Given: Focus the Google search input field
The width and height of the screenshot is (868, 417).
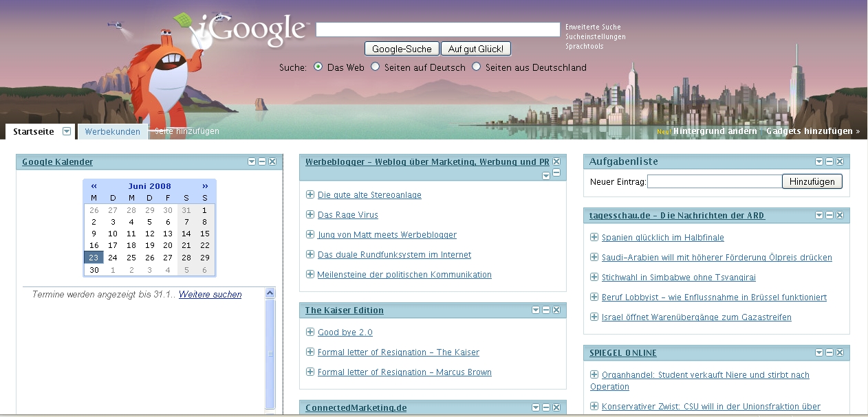Looking at the screenshot, I should point(438,30).
